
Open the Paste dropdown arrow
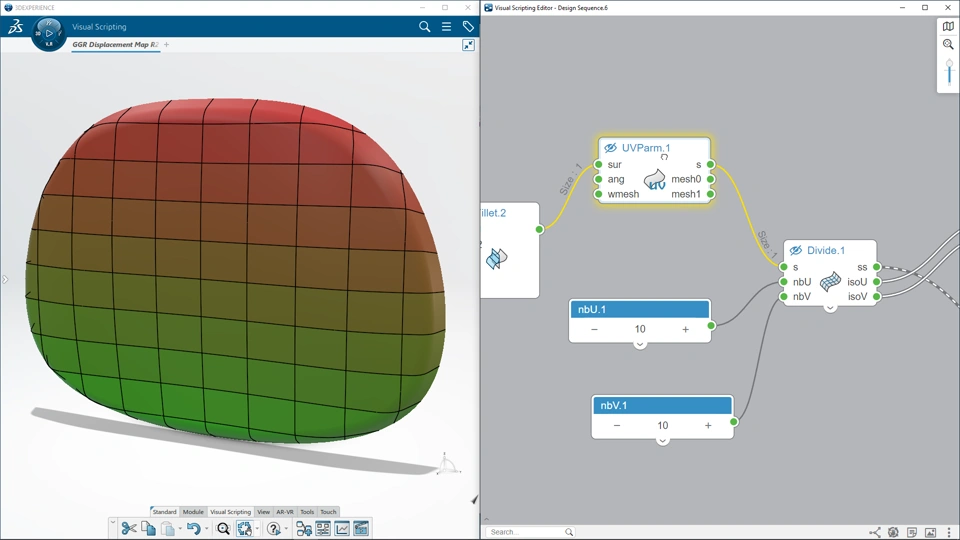coord(180,528)
